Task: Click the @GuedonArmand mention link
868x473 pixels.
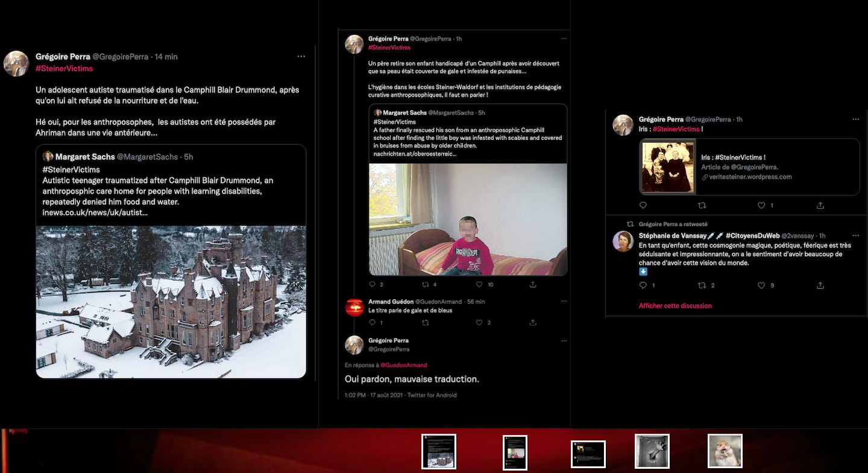Action: click(x=403, y=365)
